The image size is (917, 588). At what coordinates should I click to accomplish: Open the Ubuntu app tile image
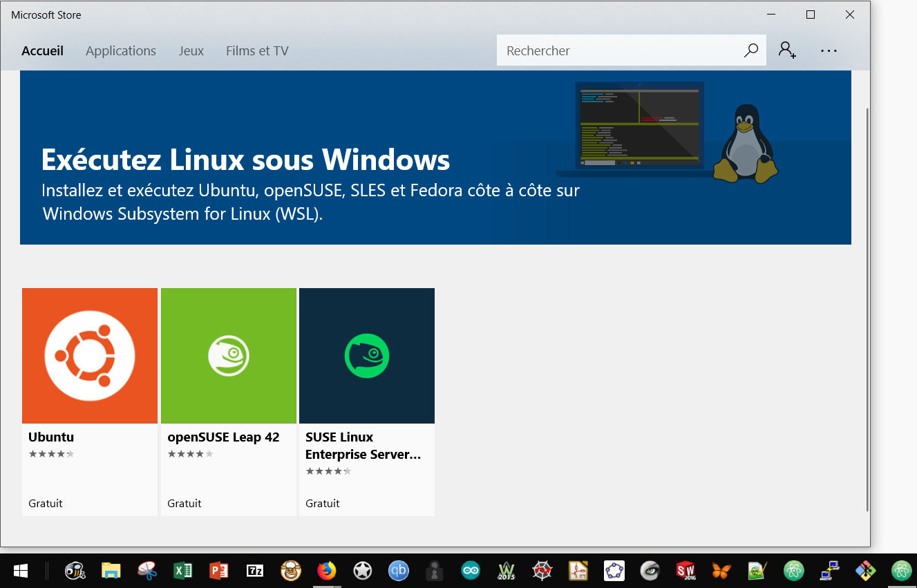(90, 356)
